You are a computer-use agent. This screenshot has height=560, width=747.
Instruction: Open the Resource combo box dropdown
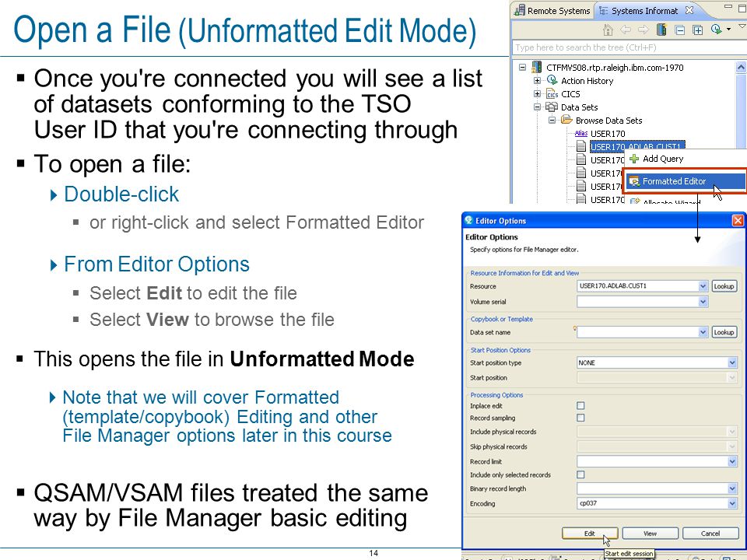coord(703,286)
